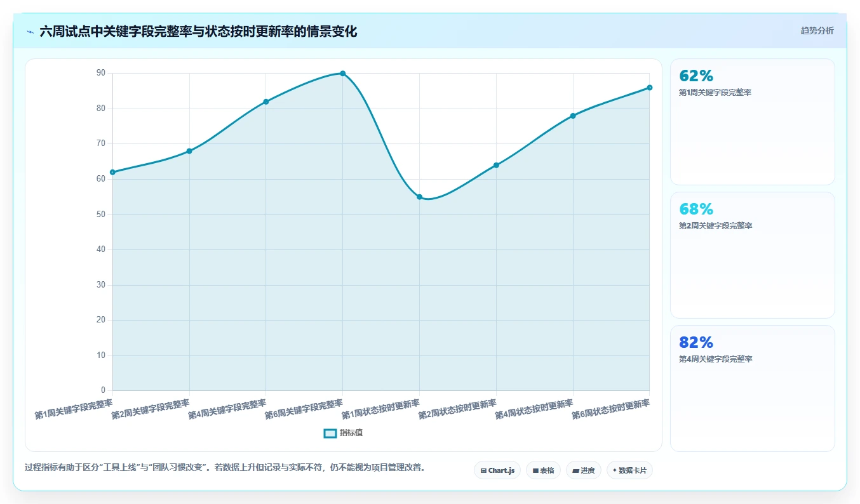Viewport: 860px width, 504px height.
Task: Click the 进度 tag button
Action: click(583, 470)
